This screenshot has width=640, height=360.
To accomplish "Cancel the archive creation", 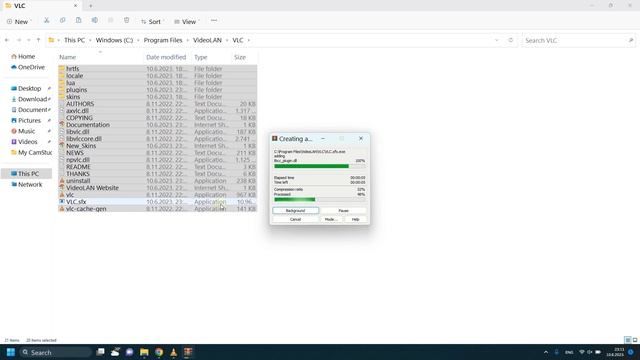I will 296,220.
